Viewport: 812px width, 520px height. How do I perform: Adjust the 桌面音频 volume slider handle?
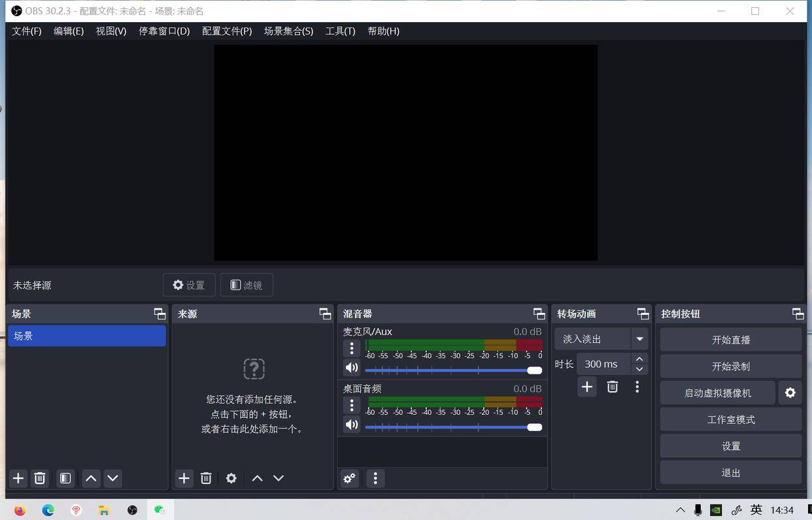point(534,427)
